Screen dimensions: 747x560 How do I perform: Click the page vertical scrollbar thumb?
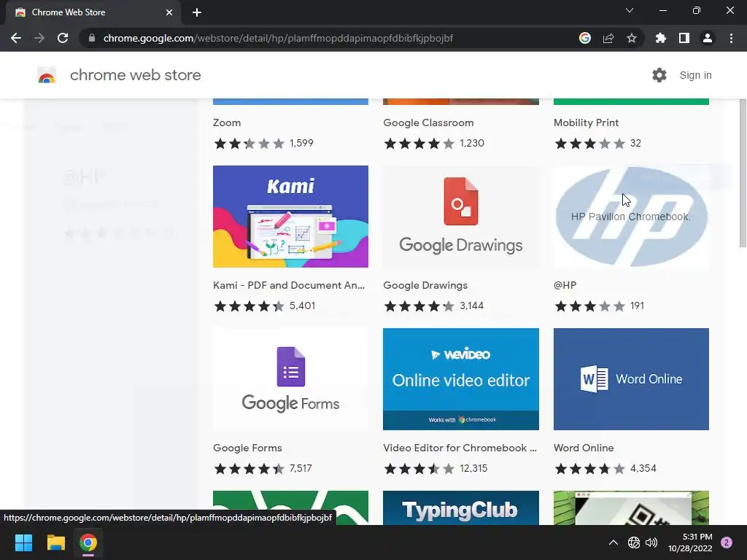(x=743, y=174)
